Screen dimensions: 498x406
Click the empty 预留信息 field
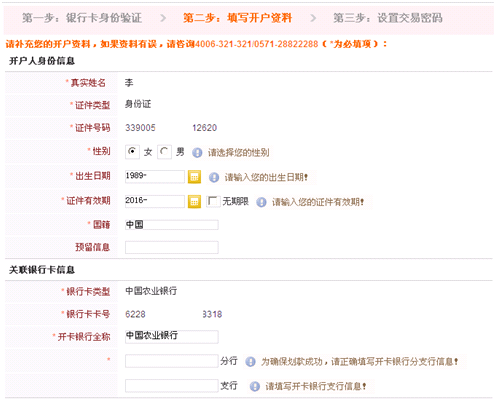(172, 247)
